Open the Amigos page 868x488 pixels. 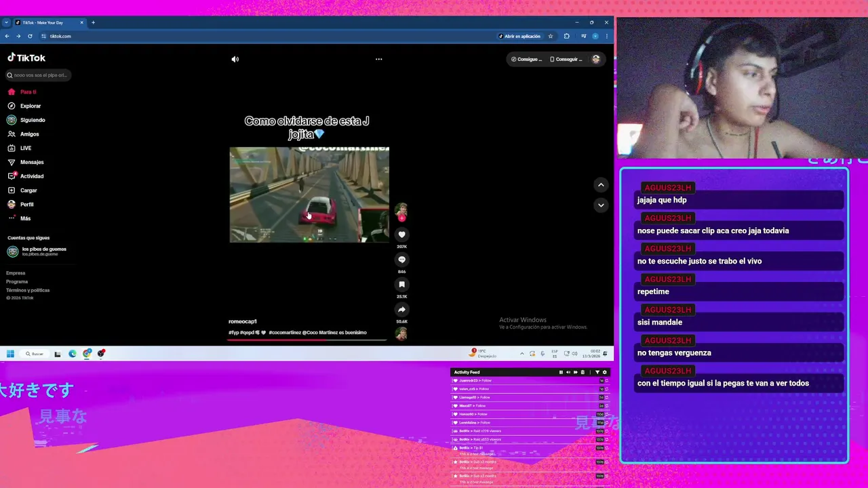[x=23, y=134]
